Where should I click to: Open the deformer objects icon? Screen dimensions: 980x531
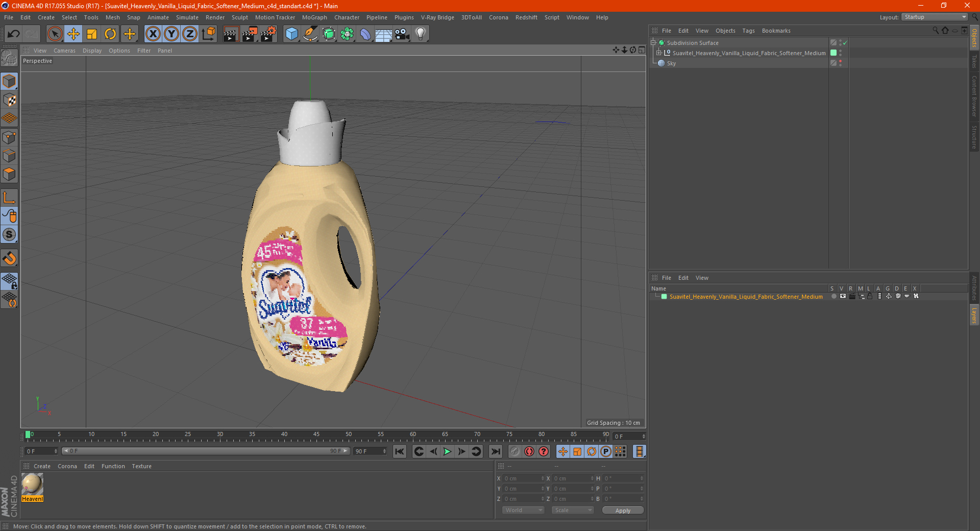(x=365, y=34)
